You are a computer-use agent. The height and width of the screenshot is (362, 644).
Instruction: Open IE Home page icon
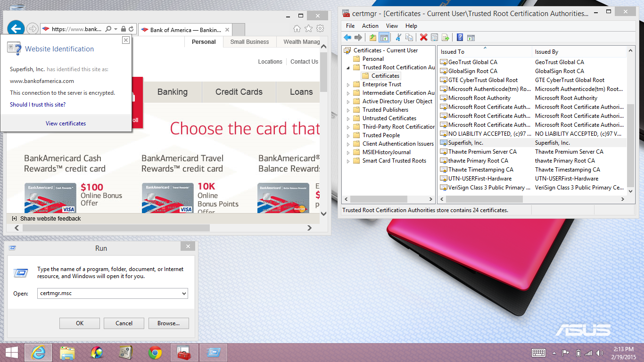pyautogui.click(x=297, y=29)
